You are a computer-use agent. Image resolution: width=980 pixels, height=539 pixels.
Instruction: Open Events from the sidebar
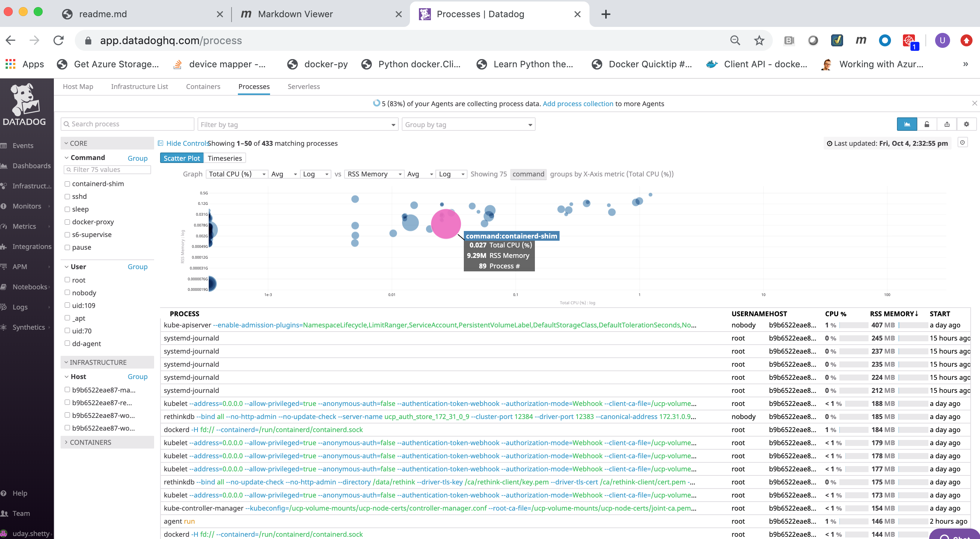click(x=23, y=145)
